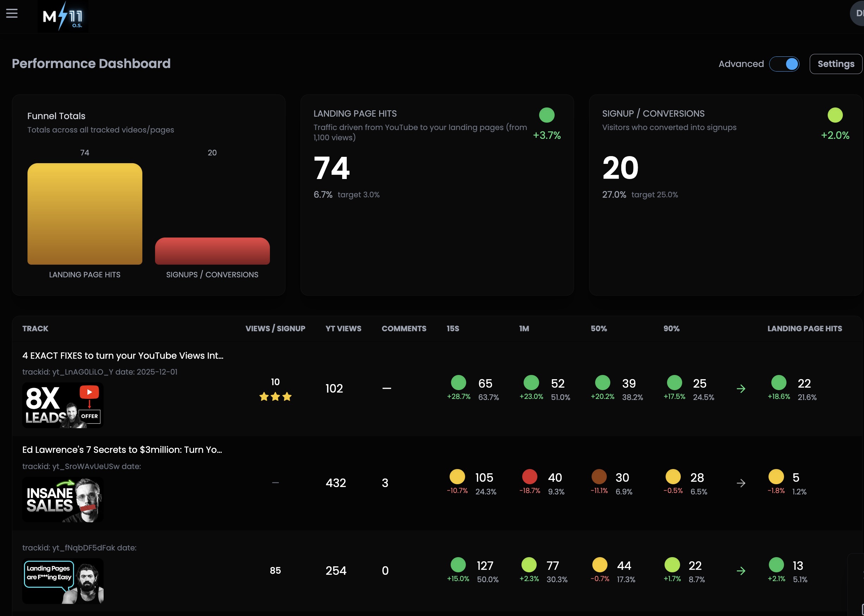This screenshot has width=864, height=616.
Task: Open the 4 EXACT FIXES track title
Action: tap(123, 356)
